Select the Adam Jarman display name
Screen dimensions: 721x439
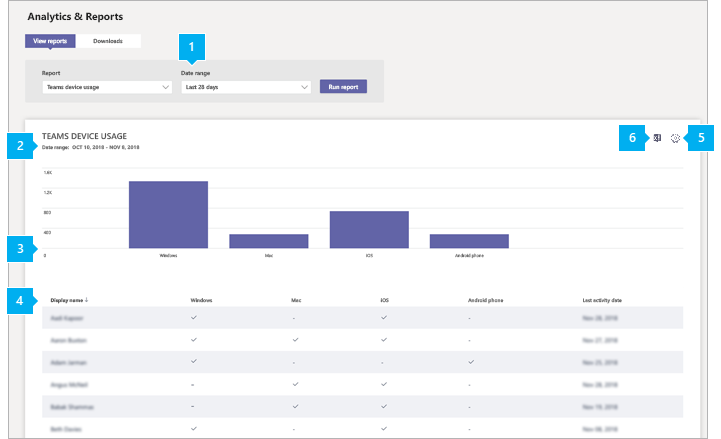tap(69, 363)
